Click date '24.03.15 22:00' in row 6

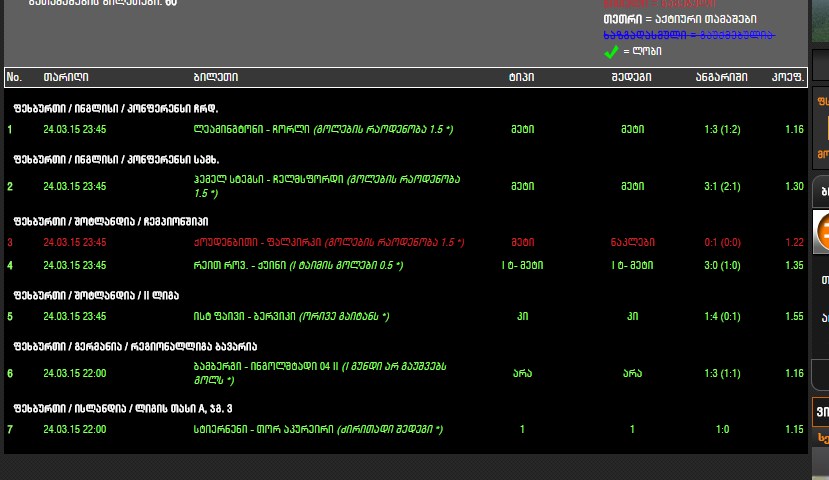(75, 373)
